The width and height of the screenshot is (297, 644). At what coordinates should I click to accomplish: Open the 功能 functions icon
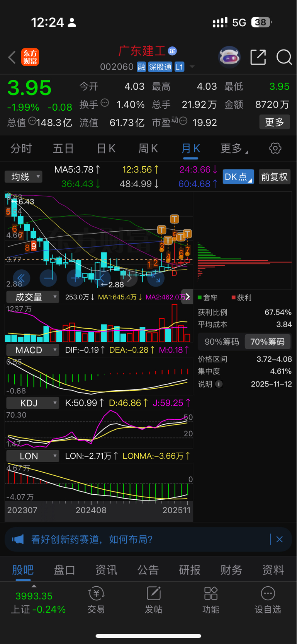pyautogui.click(x=211, y=600)
